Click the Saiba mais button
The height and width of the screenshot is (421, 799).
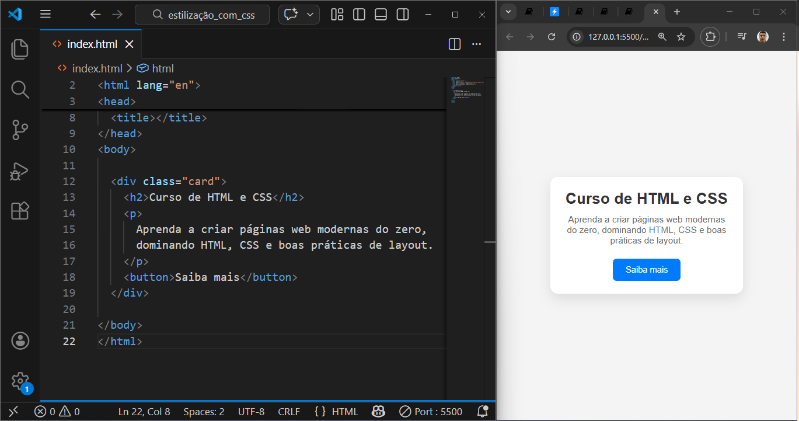click(646, 270)
